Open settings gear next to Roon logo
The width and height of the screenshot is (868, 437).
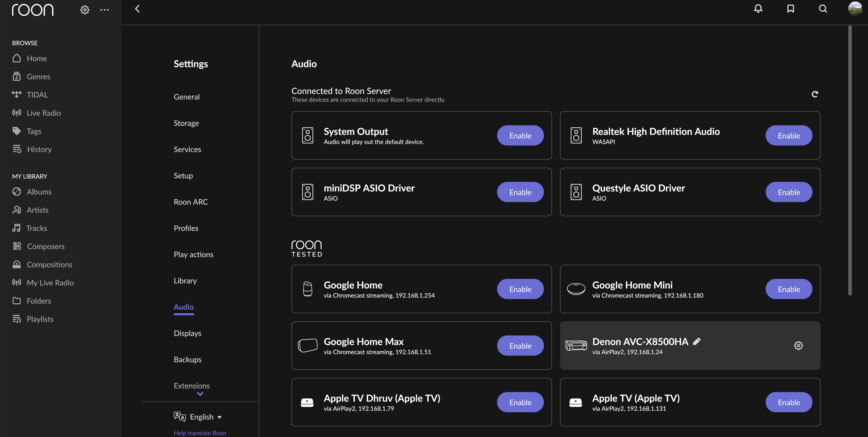pos(85,10)
